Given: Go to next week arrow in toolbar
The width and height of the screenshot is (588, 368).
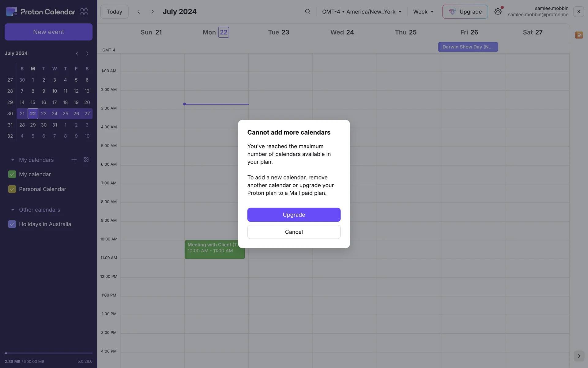Looking at the screenshot, I should tap(153, 12).
